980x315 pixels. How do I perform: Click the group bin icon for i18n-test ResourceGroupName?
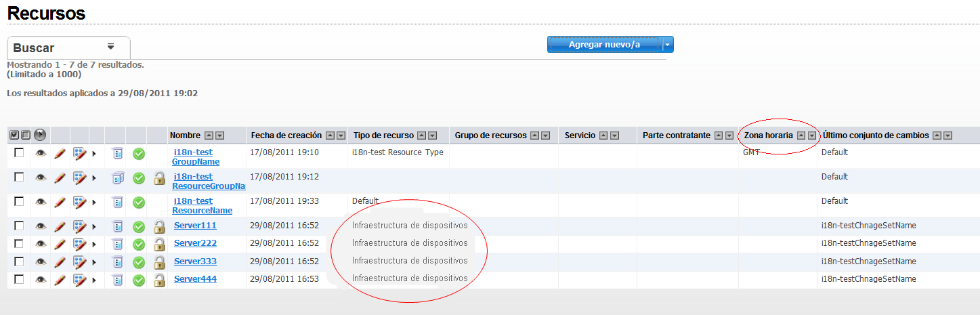118,177
